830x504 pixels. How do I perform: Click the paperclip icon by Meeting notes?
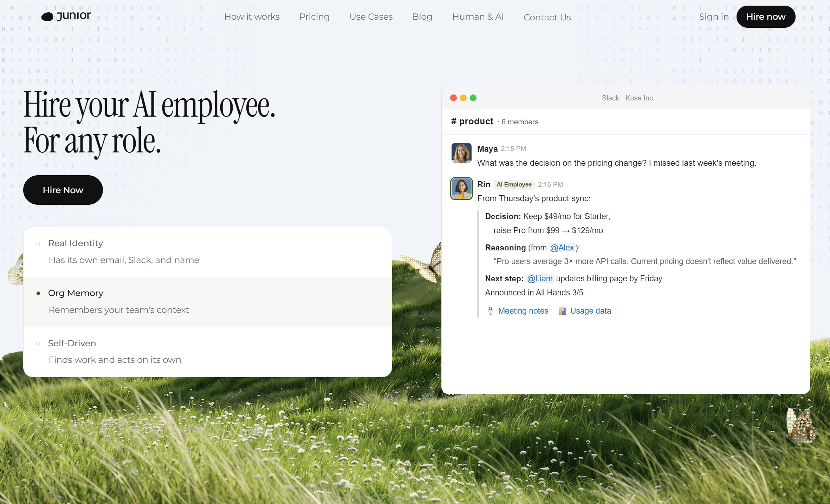pos(491,311)
